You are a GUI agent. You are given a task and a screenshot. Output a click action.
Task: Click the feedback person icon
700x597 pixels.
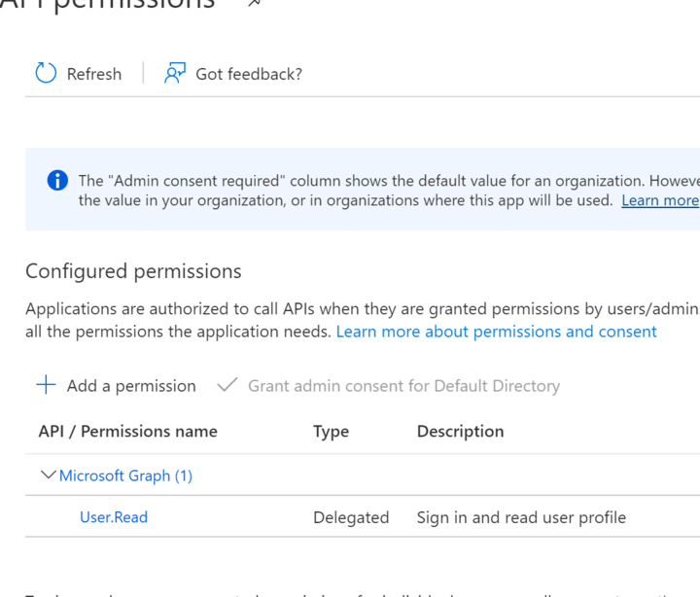(x=175, y=73)
